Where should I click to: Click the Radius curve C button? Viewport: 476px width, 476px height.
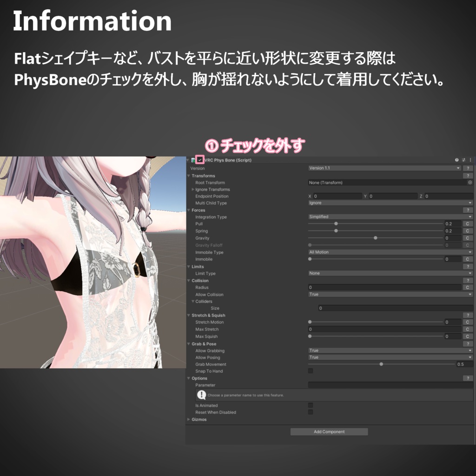[468, 287]
